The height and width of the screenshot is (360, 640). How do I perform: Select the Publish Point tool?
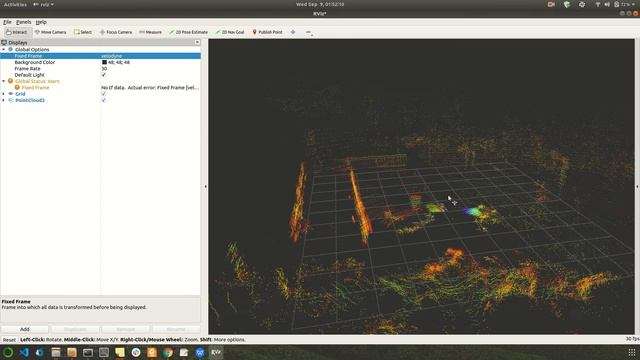pyautogui.click(x=267, y=32)
